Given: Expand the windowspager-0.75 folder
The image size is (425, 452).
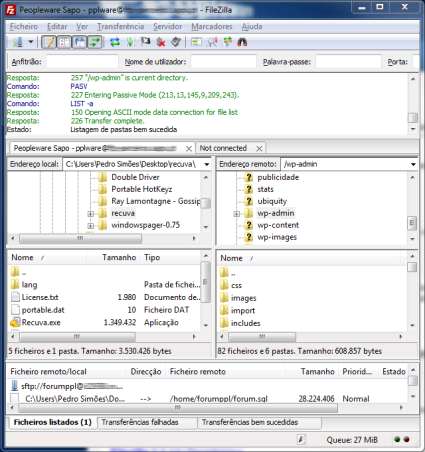Looking at the screenshot, I should pyautogui.click(x=90, y=226).
